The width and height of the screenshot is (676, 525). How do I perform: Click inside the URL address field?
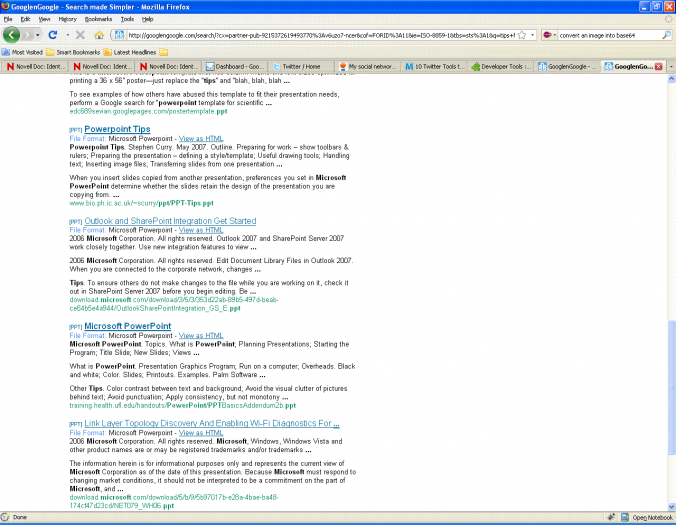pyautogui.click(x=321, y=35)
